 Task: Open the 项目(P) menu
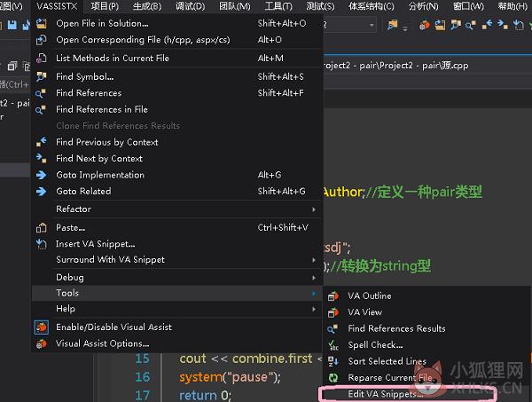coord(105,6)
